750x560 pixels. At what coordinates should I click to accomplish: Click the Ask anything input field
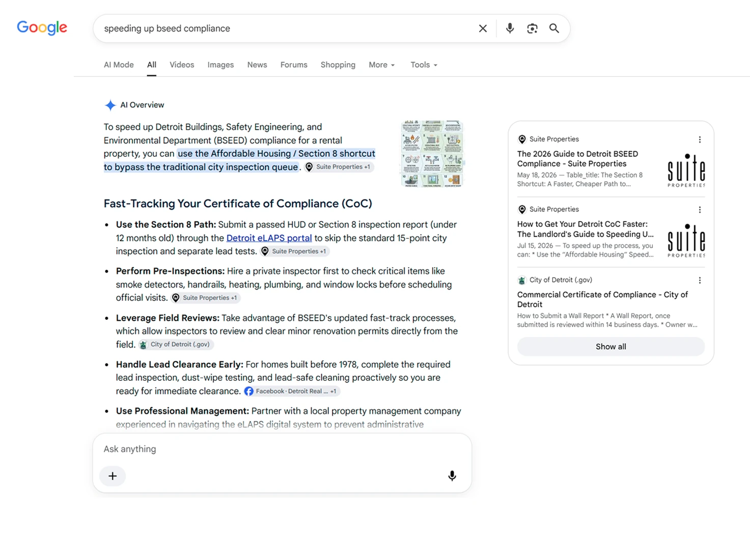click(282, 449)
